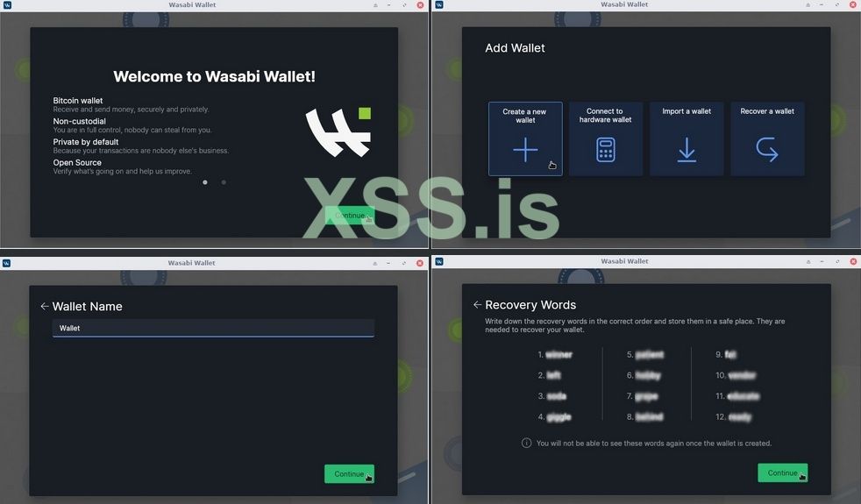Click the "Wallet Name" page title
The width and height of the screenshot is (861, 504).
coord(88,307)
